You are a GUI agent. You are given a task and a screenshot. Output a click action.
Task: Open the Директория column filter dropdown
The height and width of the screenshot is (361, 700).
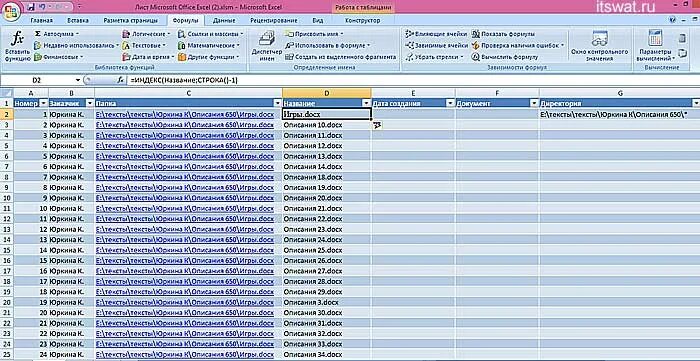pos(696,104)
